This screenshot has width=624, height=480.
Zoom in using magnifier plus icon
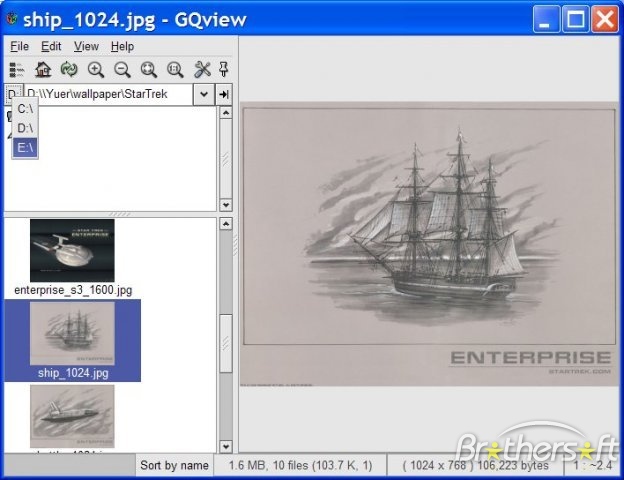tap(96, 70)
